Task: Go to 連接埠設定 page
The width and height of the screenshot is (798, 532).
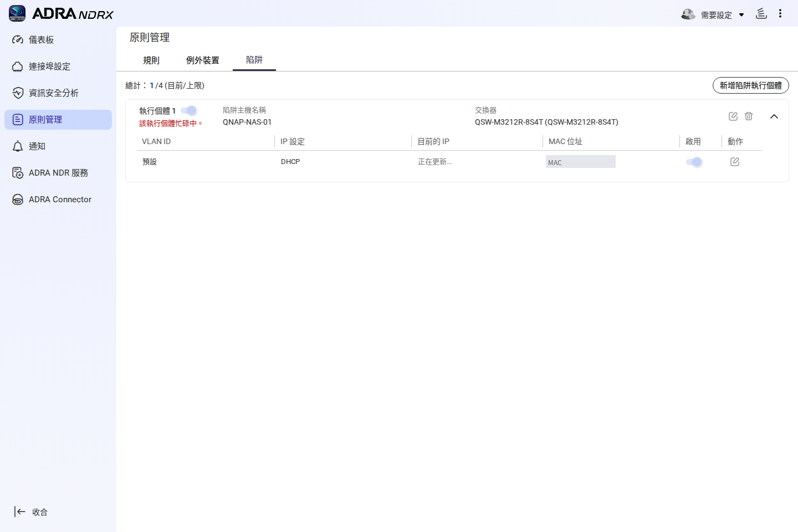Action: coord(58,66)
